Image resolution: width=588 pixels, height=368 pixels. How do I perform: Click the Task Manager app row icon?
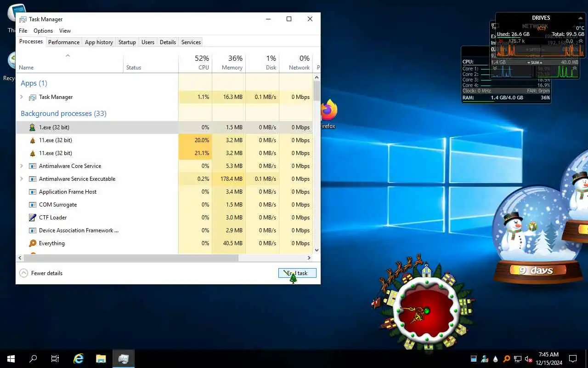point(33,97)
